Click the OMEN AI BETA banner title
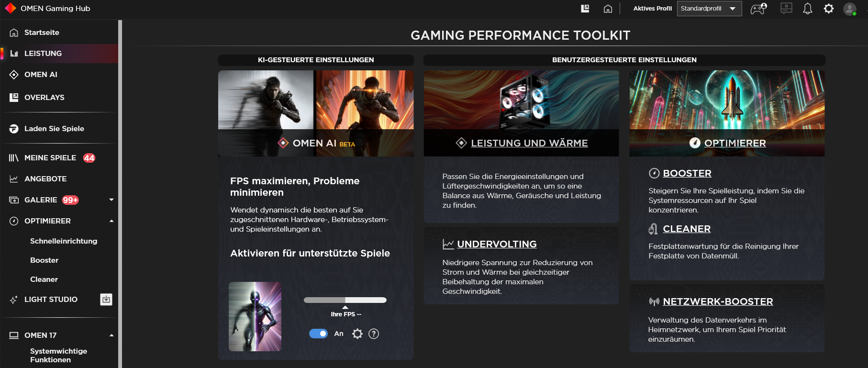Image resolution: width=868 pixels, height=368 pixels. click(324, 144)
